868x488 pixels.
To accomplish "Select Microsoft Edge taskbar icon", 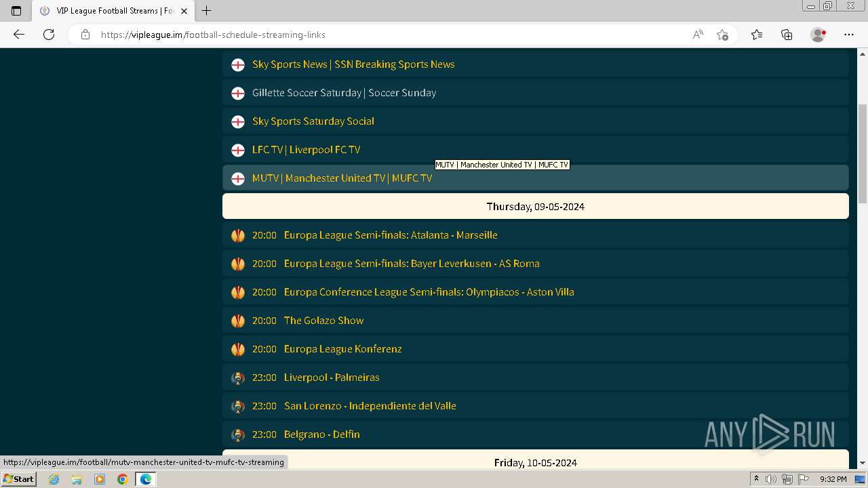I will tap(145, 479).
